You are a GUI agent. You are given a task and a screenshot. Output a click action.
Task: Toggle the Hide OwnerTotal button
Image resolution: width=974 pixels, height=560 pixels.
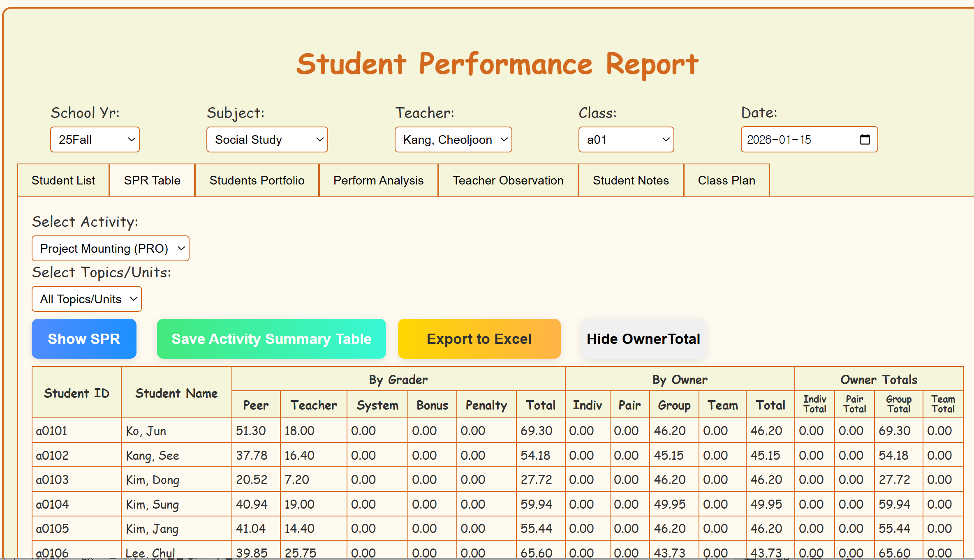click(643, 339)
